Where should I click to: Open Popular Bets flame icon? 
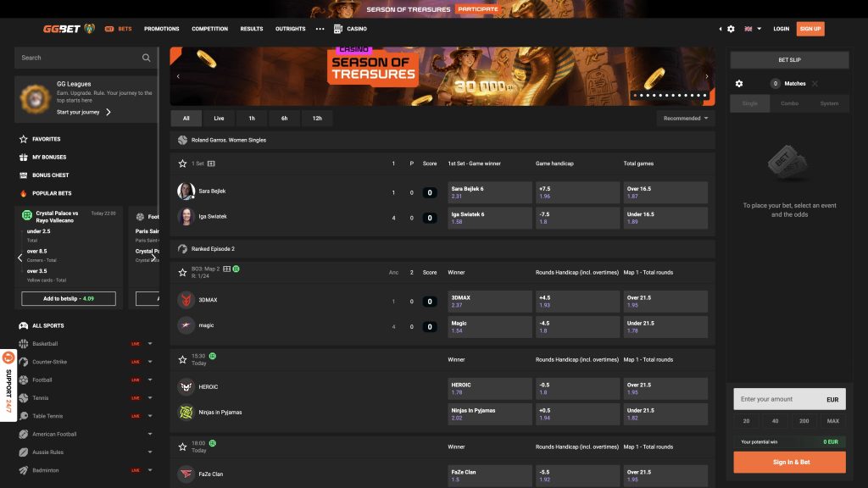[x=23, y=194]
